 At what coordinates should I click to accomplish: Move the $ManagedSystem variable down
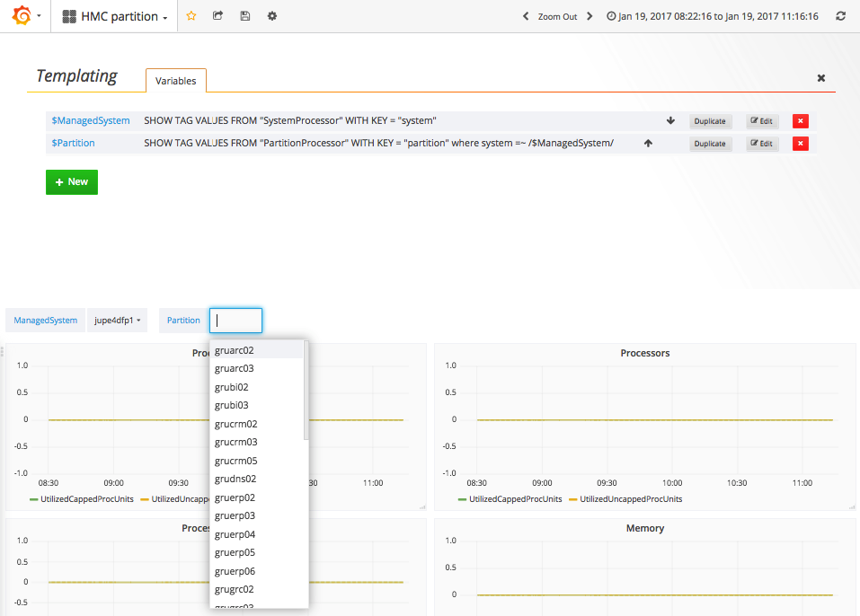coord(670,120)
